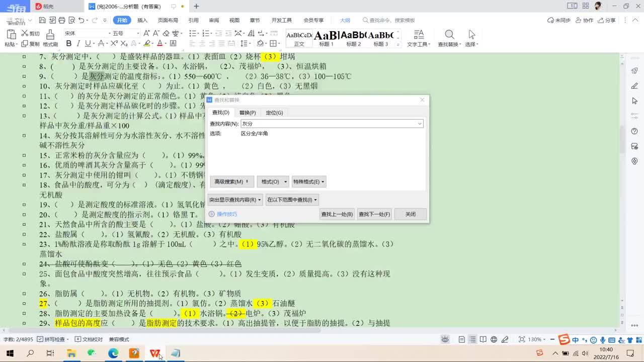Expand the 高级搜索(M) advanced search options
Screen dimensions: 644x362
(x=231, y=182)
